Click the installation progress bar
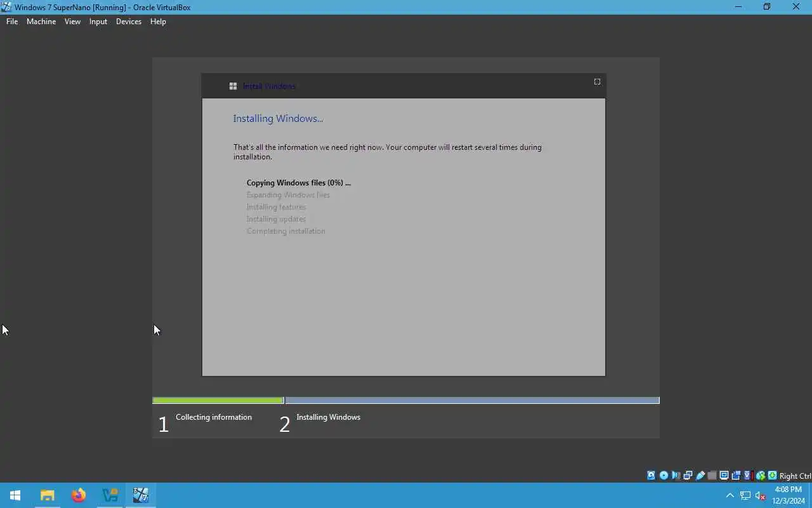The image size is (812, 508). coord(406,400)
